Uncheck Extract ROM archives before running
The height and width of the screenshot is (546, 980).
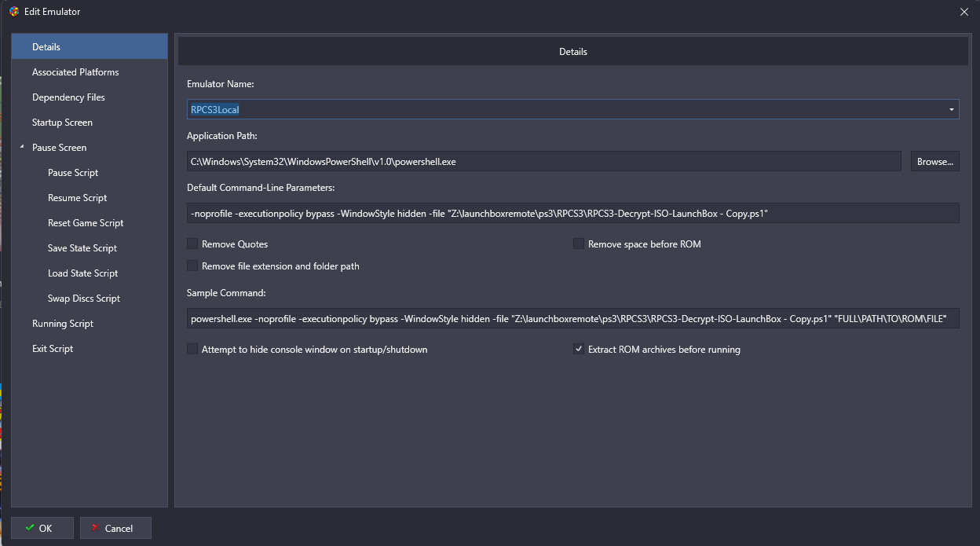click(579, 350)
